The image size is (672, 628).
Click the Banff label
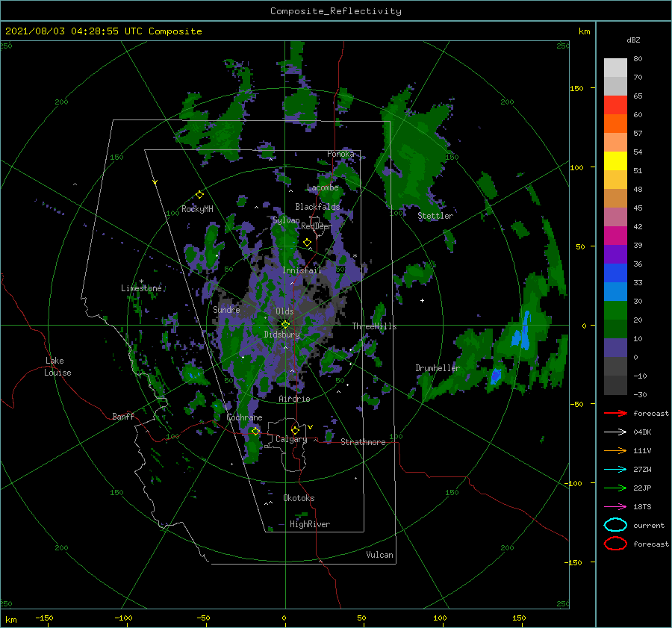tap(123, 417)
